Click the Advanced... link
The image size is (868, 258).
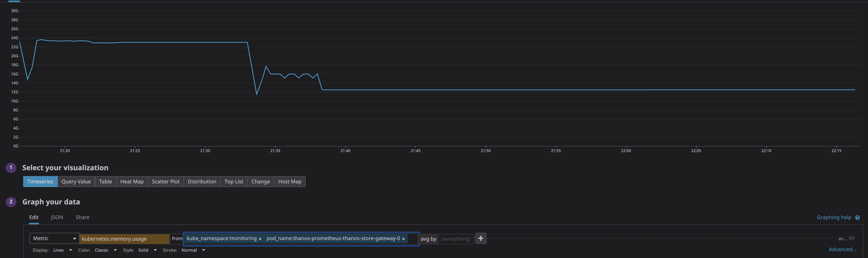click(x=843, y=250)
